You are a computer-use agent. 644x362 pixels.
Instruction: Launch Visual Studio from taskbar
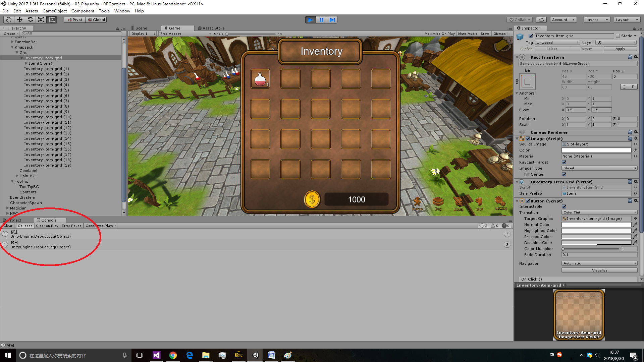click(x=157, y=355)
